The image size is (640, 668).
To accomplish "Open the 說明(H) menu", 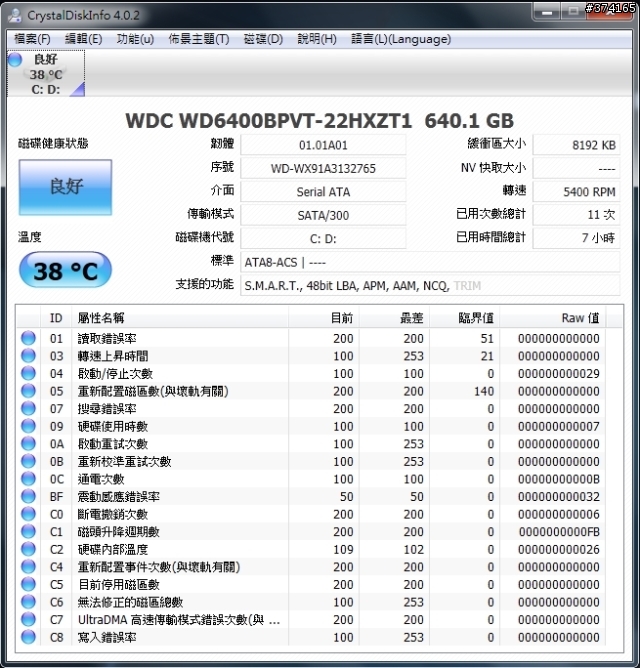I will click(317, 39).
